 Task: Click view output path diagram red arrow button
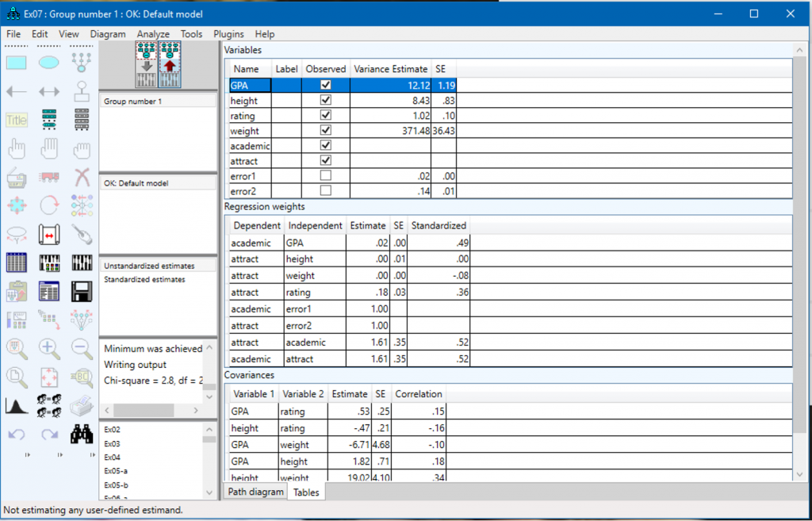click(170, 65)
